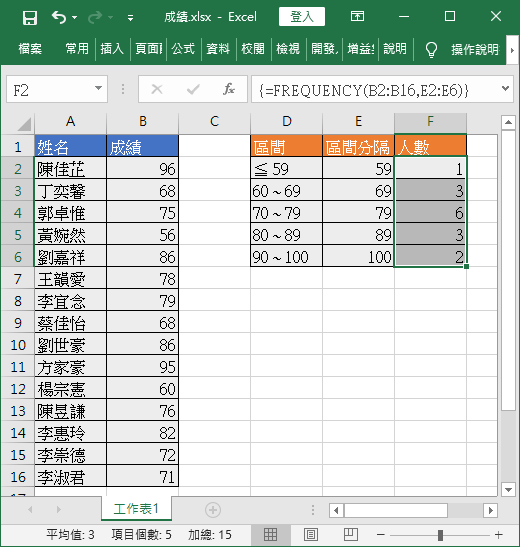This screenshot has width=520, height=547.
Task: Select column A header
Action: tap(70, 122)
